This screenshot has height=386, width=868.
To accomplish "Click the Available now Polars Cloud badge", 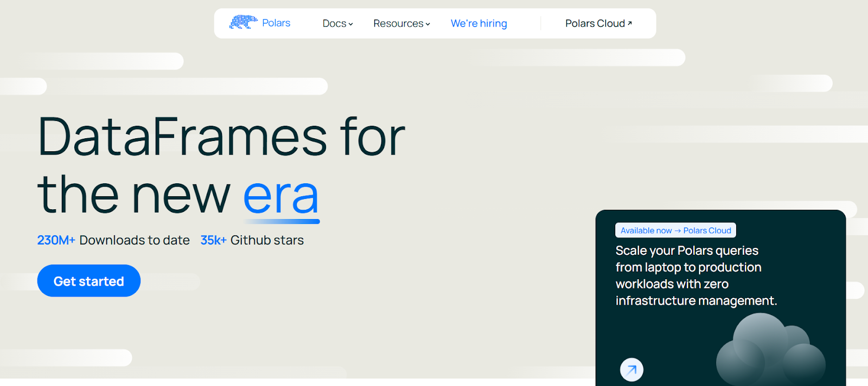I will pos(675,230).
